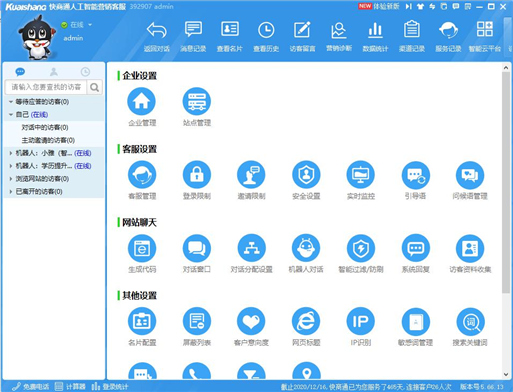This screenshot has width=513, height=392.
Task: Open 数据统计 bar chart icon
Action: pos(375,37)
